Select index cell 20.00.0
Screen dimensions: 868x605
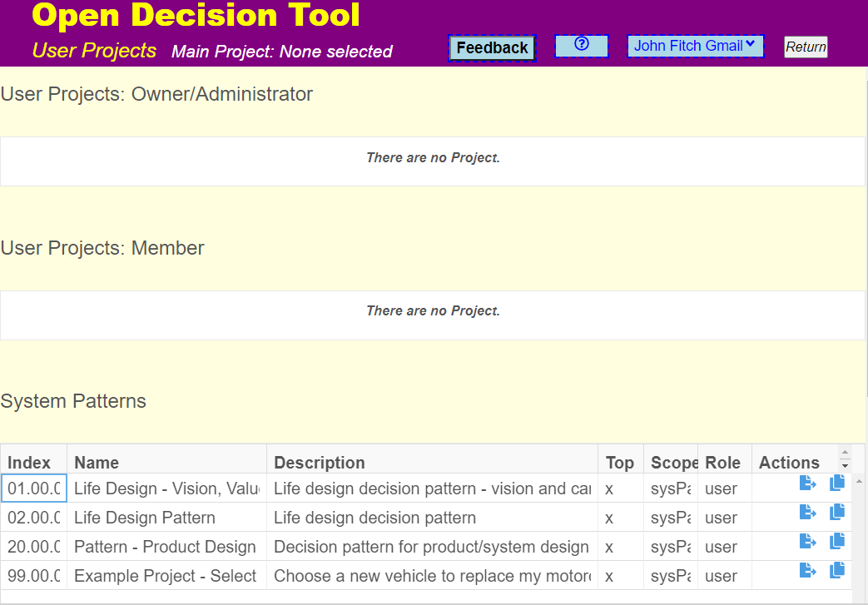pyautogui.click(x=34, y=546)
